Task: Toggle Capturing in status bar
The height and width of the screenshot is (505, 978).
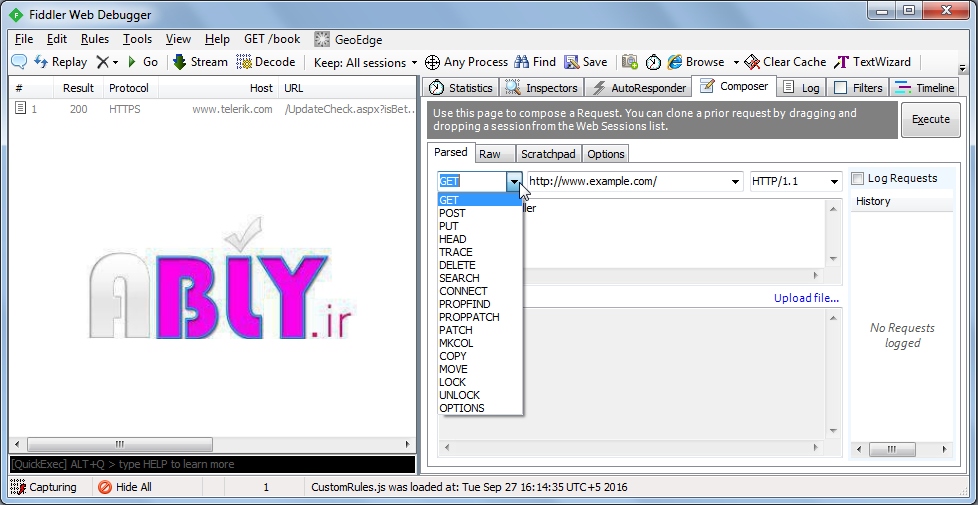Action: click(x=44, y=488)
